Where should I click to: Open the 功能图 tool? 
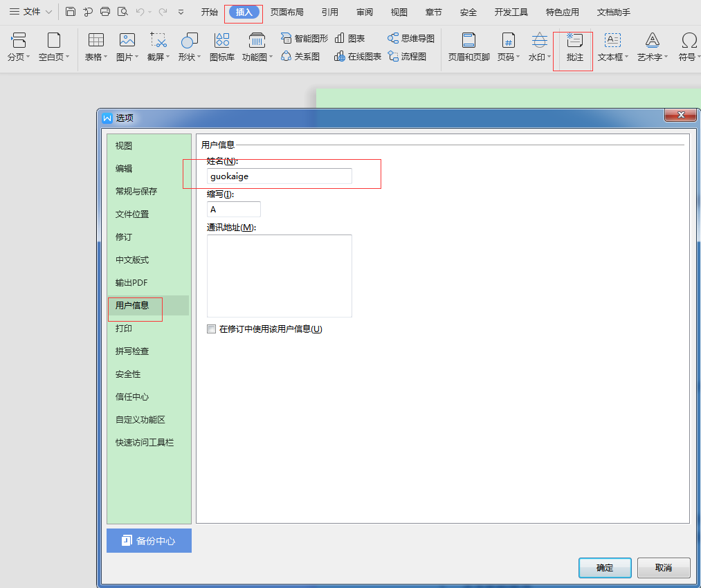257,47
